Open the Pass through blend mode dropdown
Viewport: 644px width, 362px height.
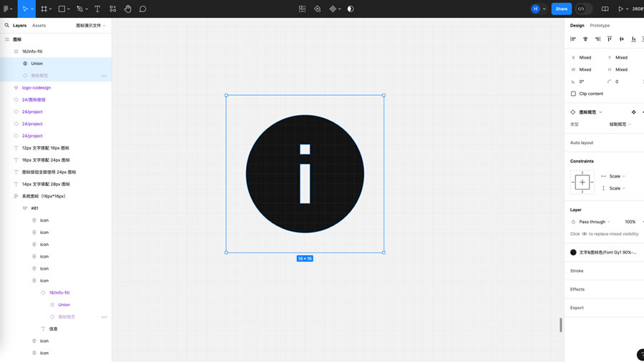click(594, 222)
